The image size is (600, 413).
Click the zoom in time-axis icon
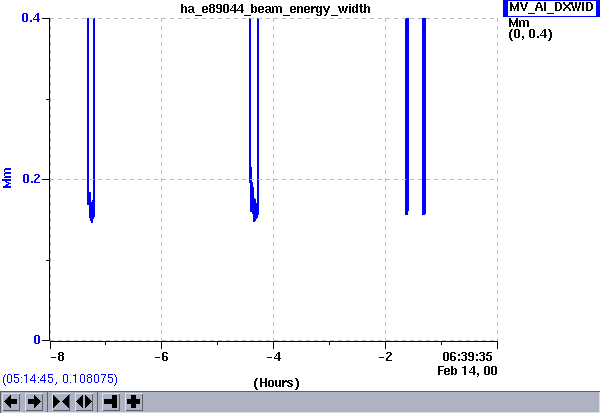pyautogui.click(x=61, y=402)
